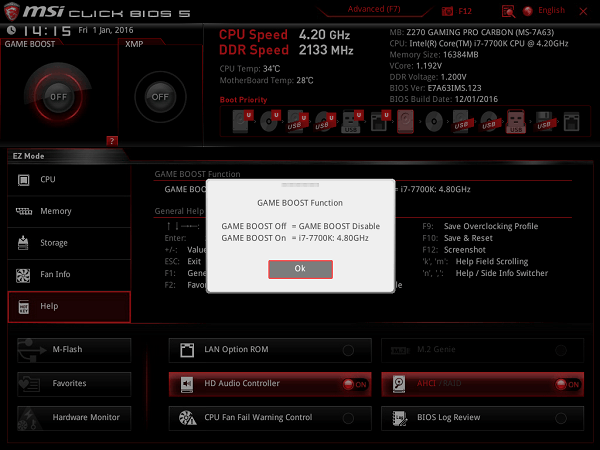
Task: Click the DDR Speed 2133 MHz value
Action: [x=326, y=50]
